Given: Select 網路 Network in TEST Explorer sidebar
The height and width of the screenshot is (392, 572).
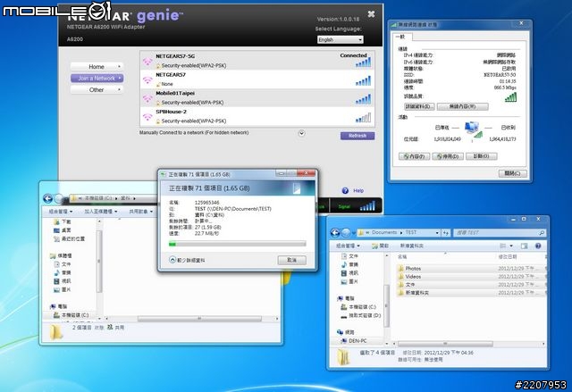Looking at the screenshot, I should 346,332.
